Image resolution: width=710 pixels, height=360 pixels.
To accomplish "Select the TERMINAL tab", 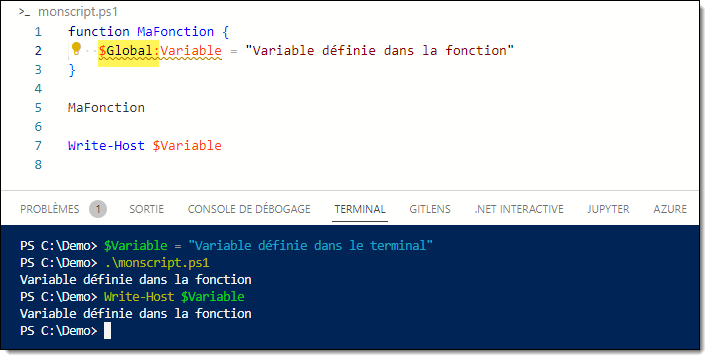I will tap(360, 209).
